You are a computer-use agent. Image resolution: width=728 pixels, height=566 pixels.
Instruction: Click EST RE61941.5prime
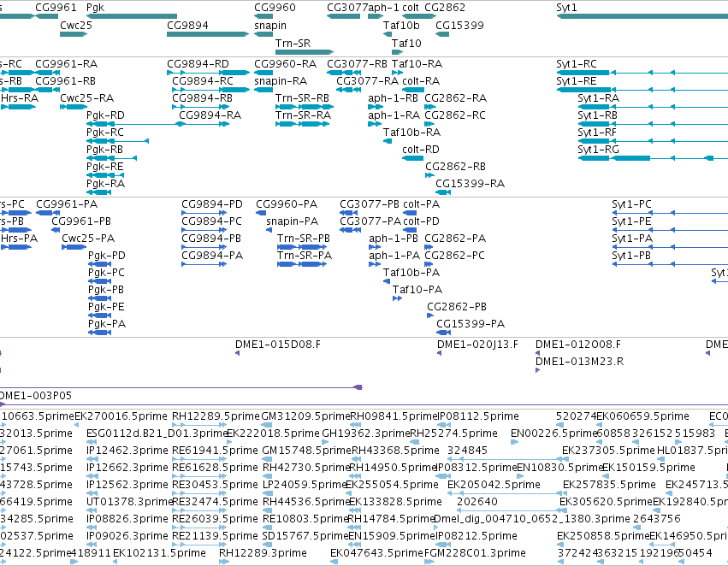pyautogui.click(x=215, y=451)
